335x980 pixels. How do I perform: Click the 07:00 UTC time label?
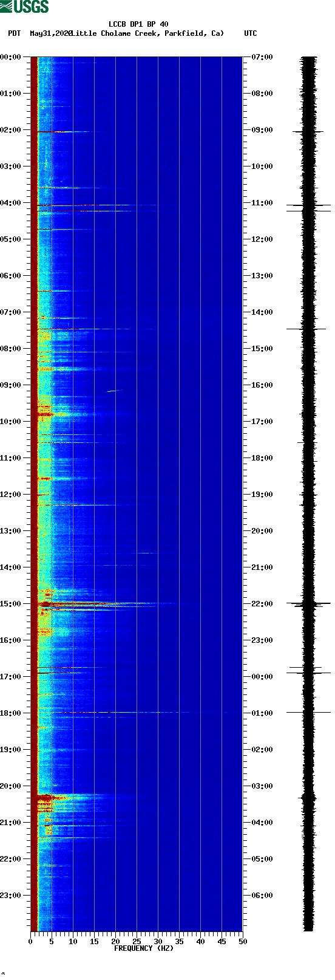tap(262, 57)
